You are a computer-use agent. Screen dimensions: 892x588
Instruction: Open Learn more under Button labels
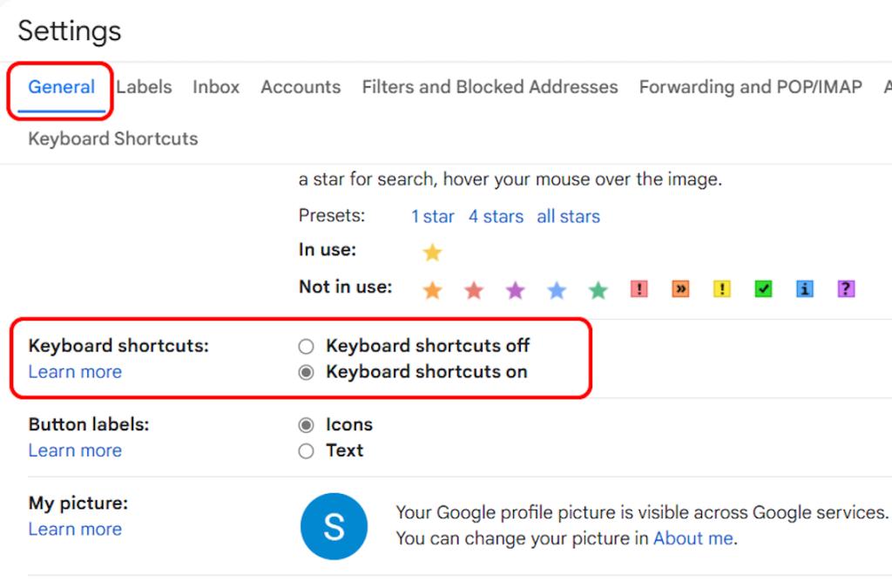point(75,450)
